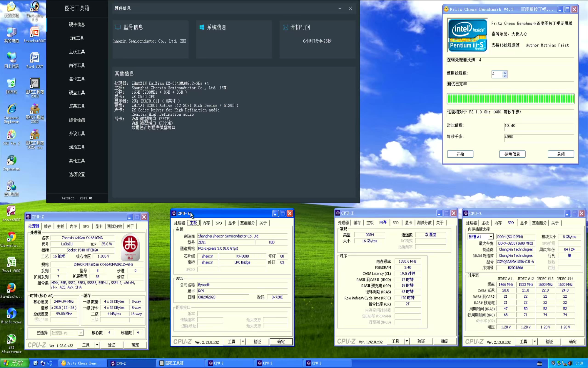
Task: Select 主板工具 in sidebar
Action: point(77,52)
